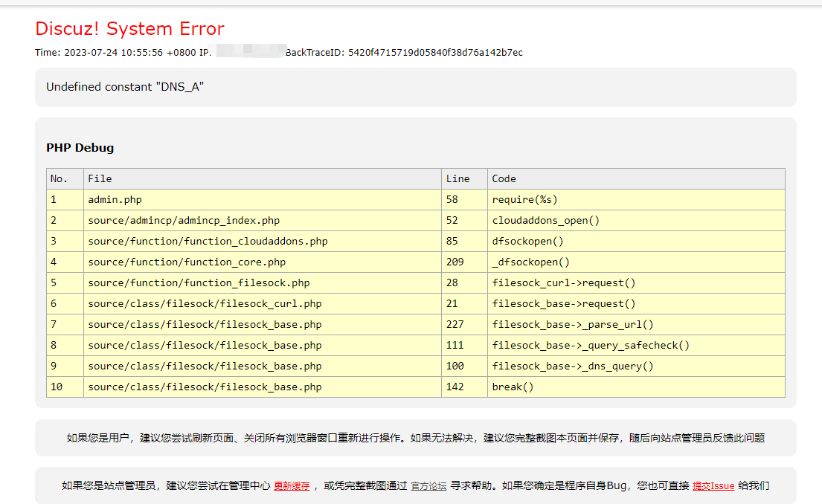Viewport: 822px width, 504px height.
Task: Visit the 官方论坛 link
Action: 428,486
